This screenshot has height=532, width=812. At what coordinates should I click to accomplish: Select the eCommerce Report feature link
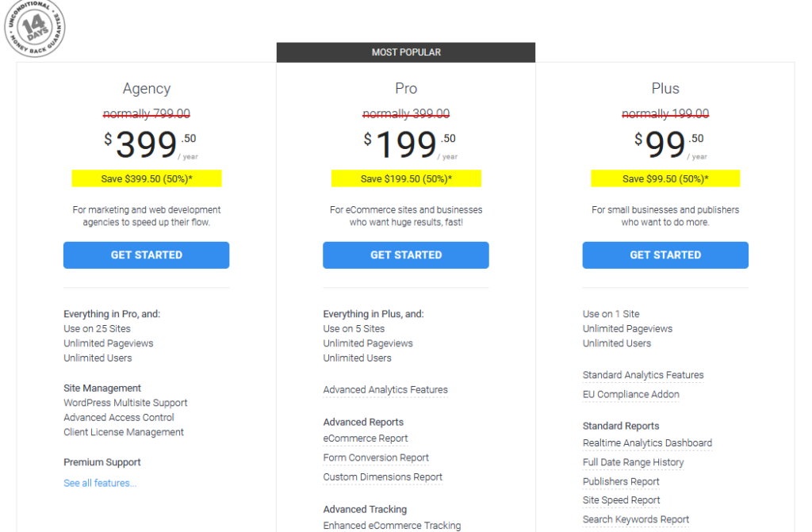(366, 438)
